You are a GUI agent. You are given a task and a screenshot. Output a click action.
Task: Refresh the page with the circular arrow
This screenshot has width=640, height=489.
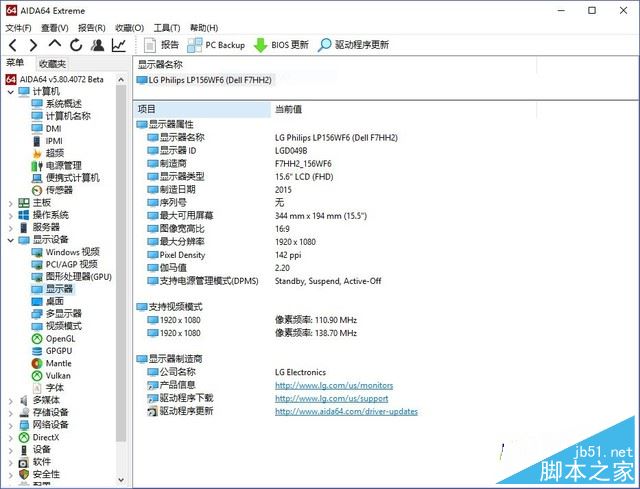pos(76,45)
